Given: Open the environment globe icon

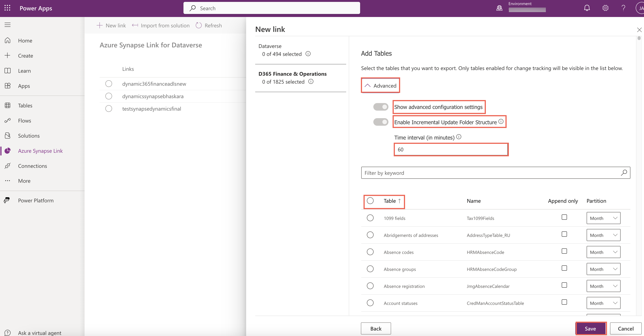Looking at the screenshot, I should [x=499, y=8].
